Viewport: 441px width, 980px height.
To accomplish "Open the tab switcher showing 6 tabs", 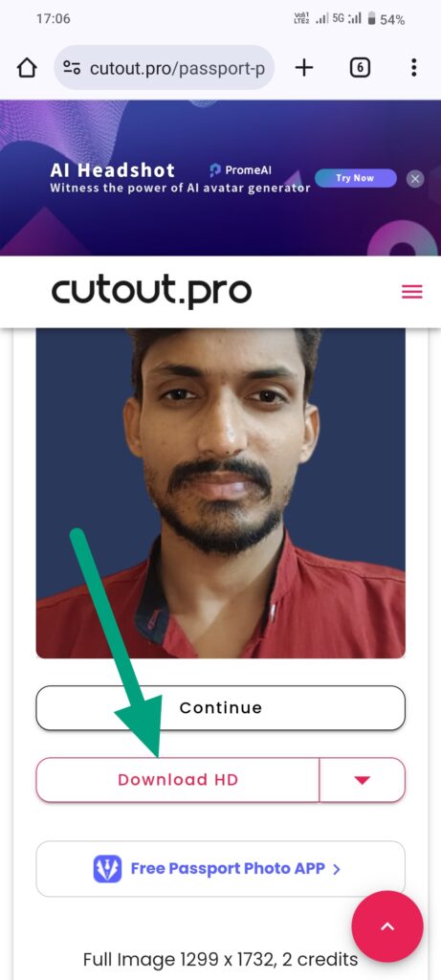I will click(x=359, y=68).
